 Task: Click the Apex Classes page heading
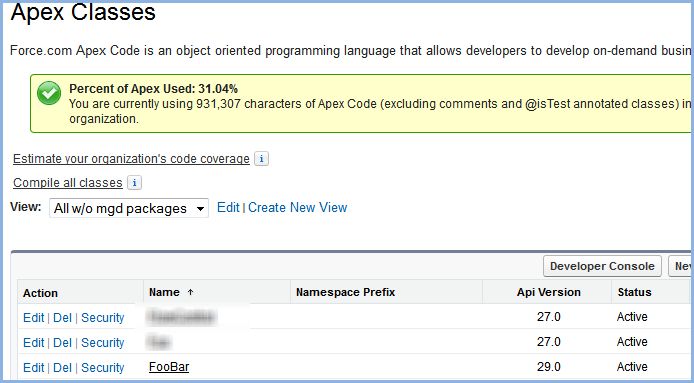[x=83, y=12]
